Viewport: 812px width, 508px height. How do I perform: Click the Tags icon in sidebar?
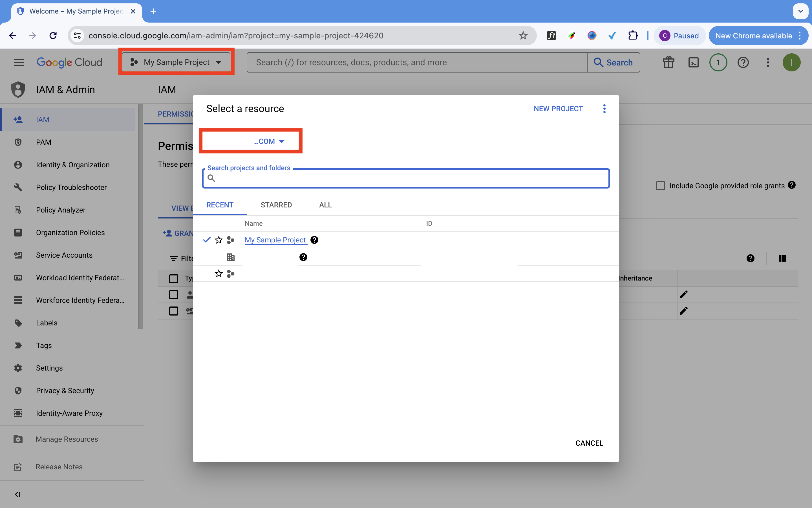18,345
